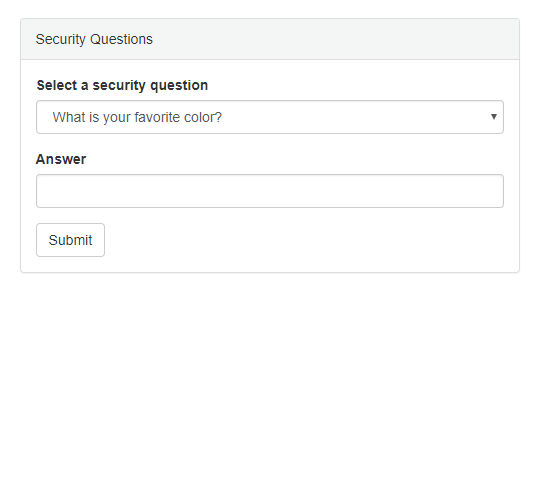This screenshot has width=539, height=484.
Task: Expand the list of security question choices
Action: [270, 117]
